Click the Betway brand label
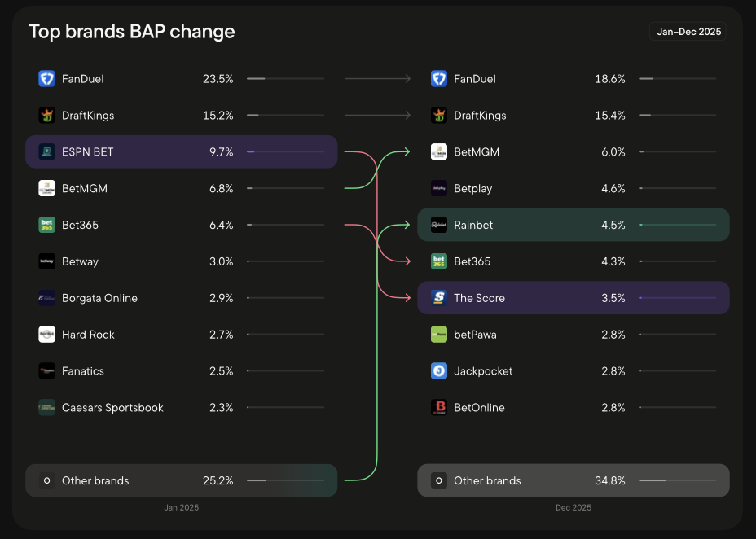 (x=80, y=262)
